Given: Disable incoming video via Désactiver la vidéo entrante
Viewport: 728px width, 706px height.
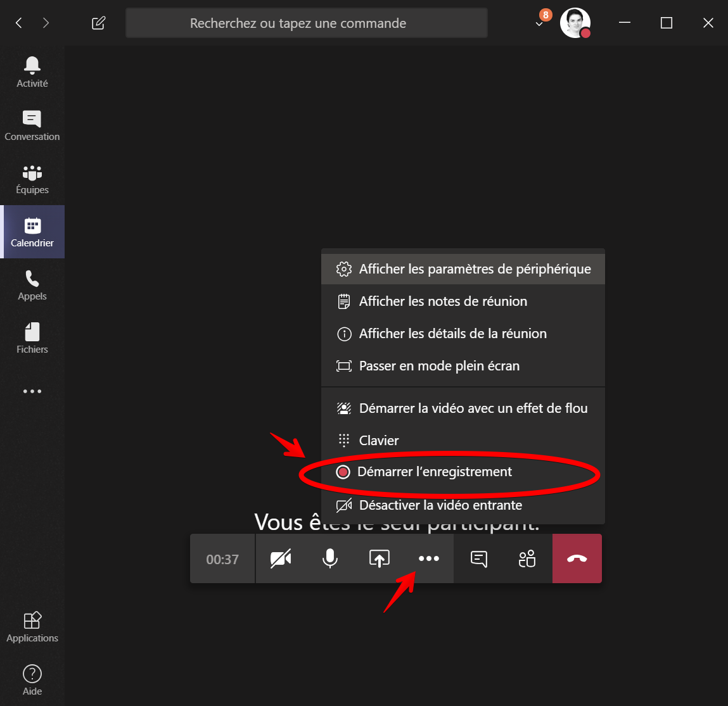Looking at the screenshot, I should [x=440, y=505].
